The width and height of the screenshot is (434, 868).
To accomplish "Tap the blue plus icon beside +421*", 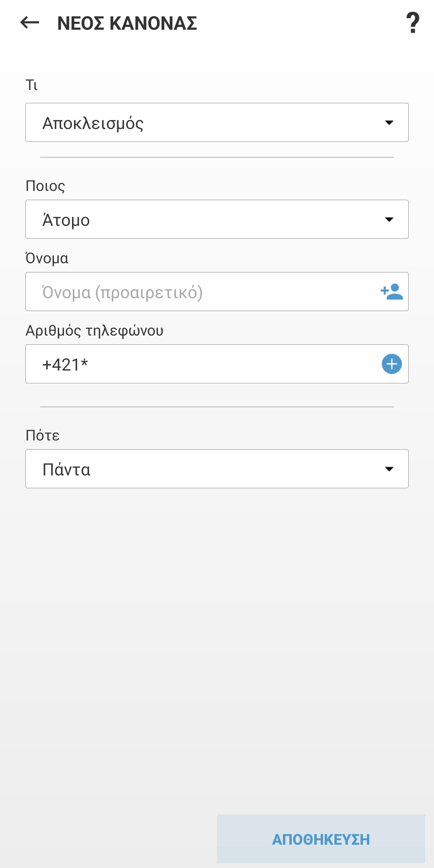I will (x=391, y=364).
